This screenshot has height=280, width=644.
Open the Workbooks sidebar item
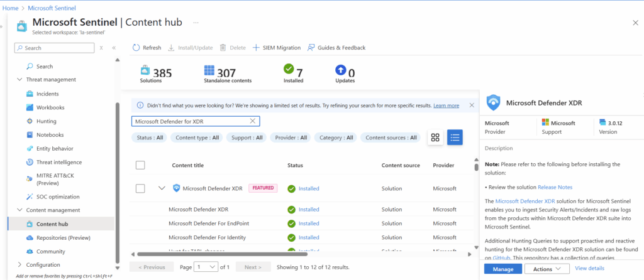(50, 107)
